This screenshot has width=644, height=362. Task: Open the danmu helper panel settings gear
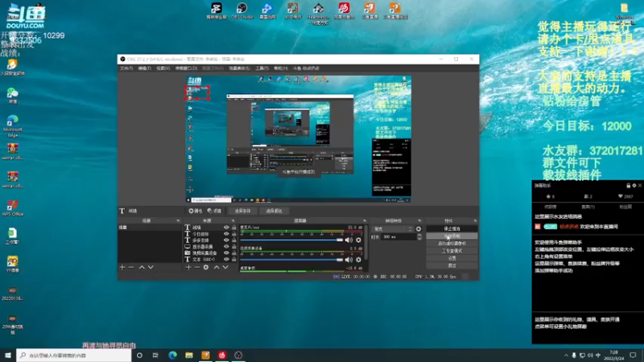click(634, 186)
